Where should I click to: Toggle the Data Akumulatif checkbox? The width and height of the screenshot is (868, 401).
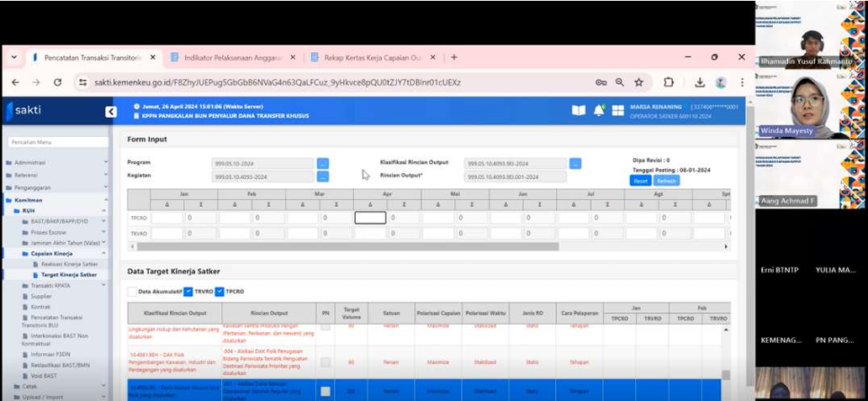point(132,292)
